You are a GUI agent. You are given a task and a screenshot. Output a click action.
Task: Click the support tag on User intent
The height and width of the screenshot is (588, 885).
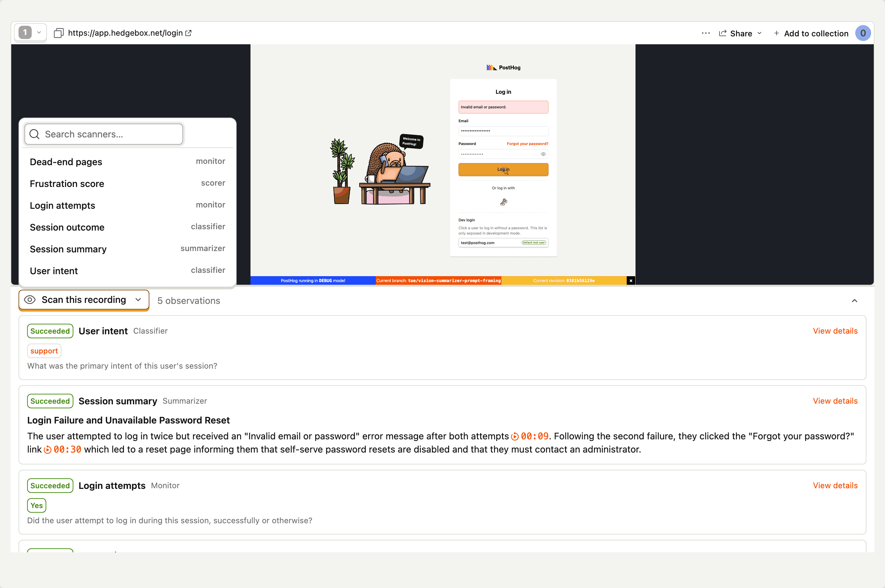coord(44,351)
